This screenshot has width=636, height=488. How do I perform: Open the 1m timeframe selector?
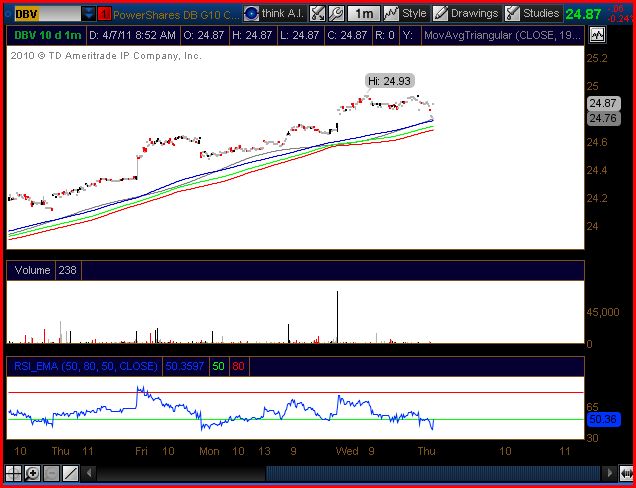364,14
